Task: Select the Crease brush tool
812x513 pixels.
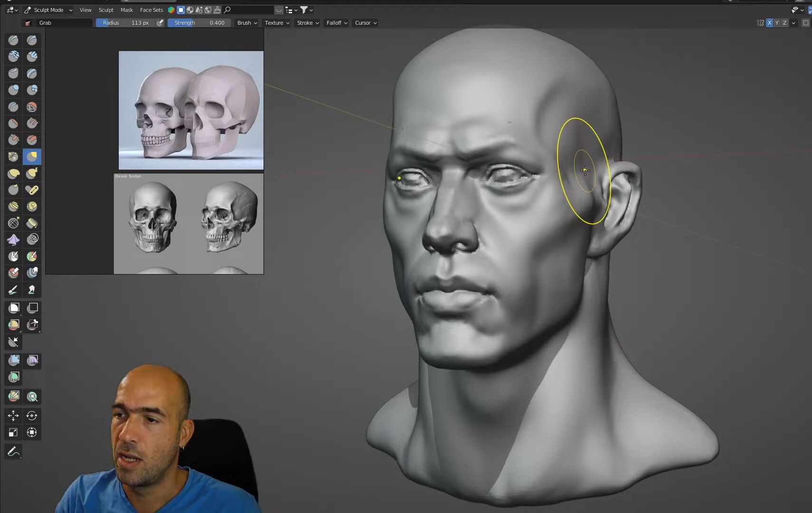Action: [13, 107]
